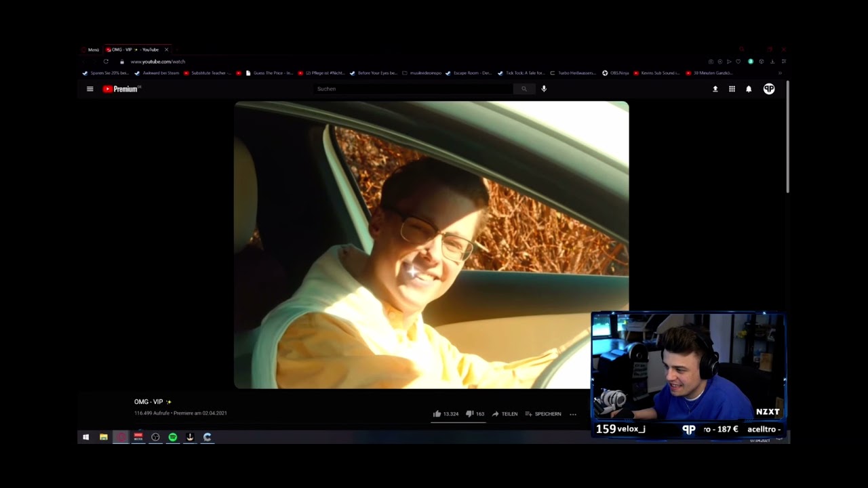Open the 'Pflege ist #Nicht...' bookmark

tap(321, 73)
